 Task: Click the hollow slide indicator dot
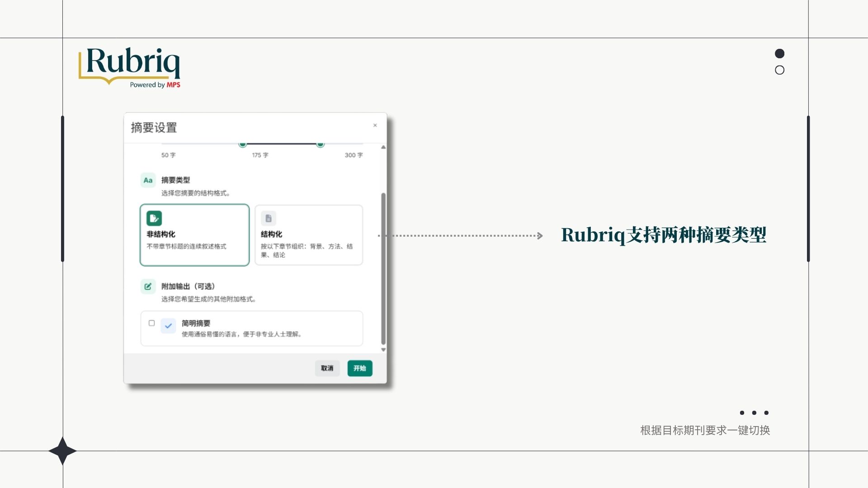click(779, 70)
